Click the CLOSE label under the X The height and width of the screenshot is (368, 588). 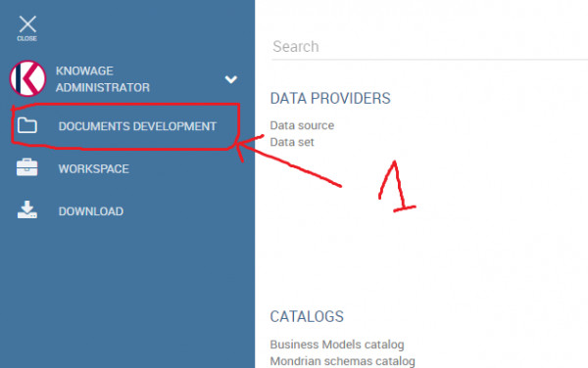pyautogui.click(x=27, y=38)
